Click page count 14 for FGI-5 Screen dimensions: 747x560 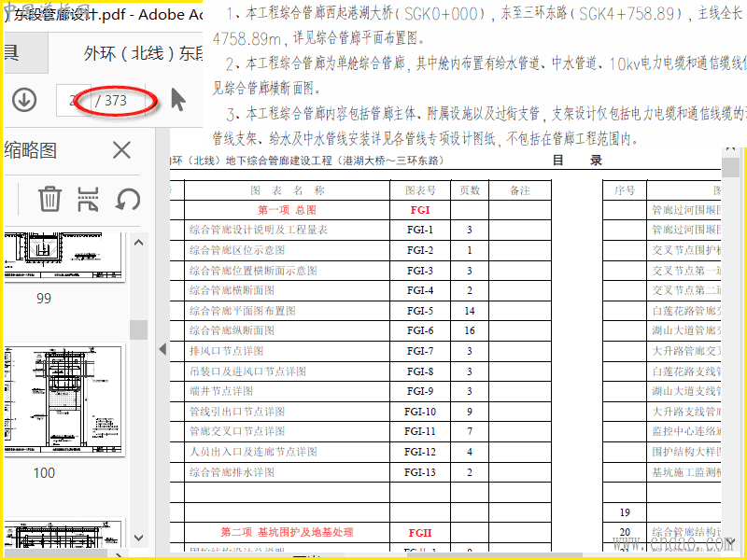(470, 311)
